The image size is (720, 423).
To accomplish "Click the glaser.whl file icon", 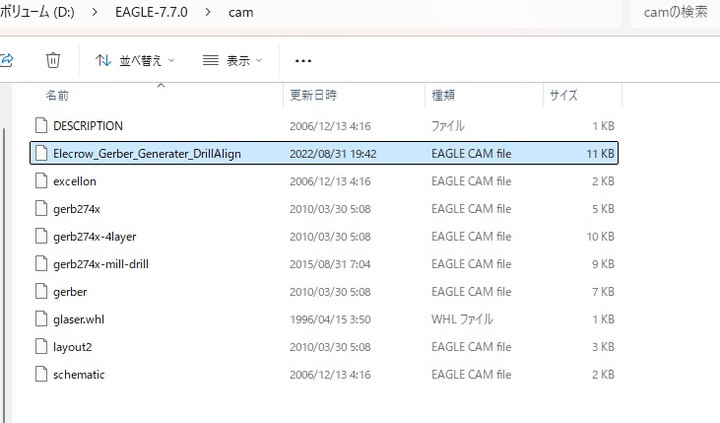I will point(41,319).
